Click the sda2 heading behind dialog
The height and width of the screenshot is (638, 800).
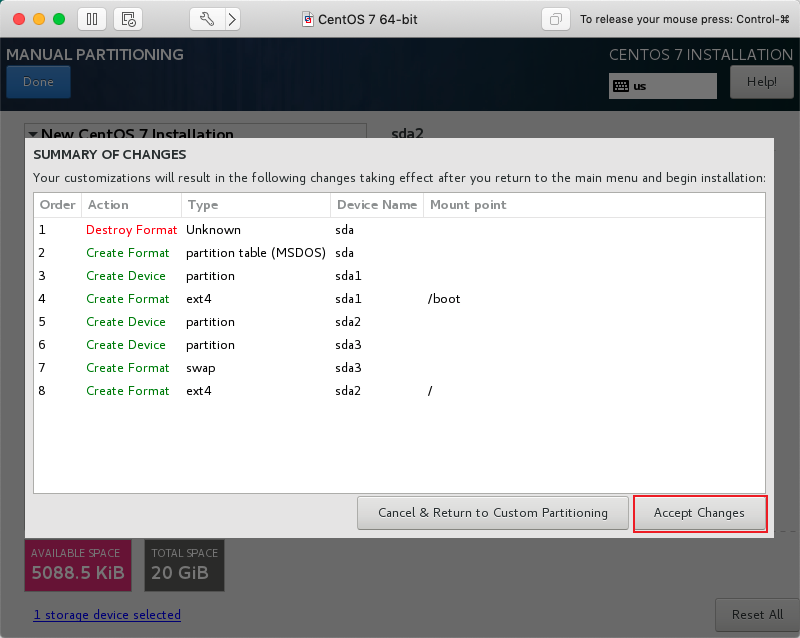point(407,133)
